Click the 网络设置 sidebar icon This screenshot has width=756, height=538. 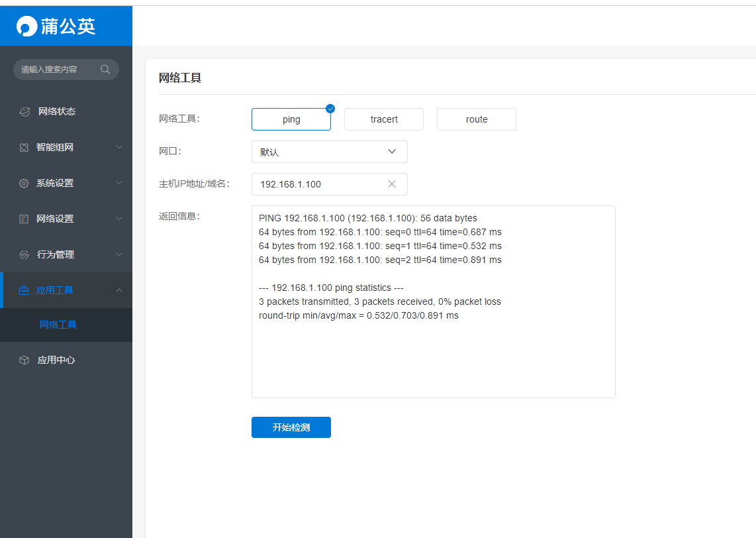pyautogui.click(x=24, y=219)
